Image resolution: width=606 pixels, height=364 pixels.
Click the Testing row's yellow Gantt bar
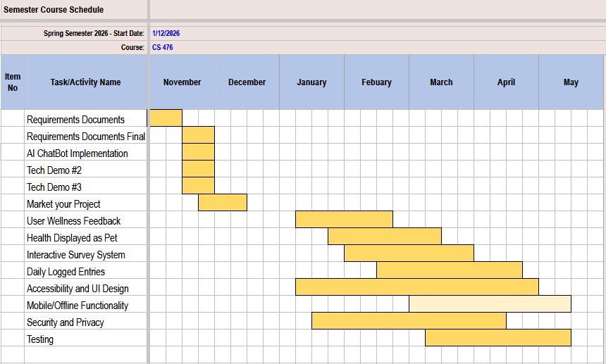pos(497,338)
